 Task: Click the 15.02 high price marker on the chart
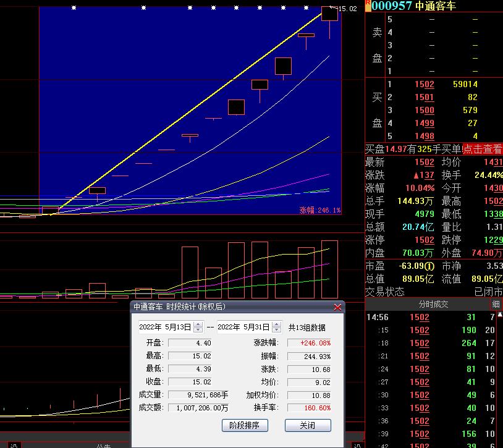pyautogui.click(x=348, y=9)
